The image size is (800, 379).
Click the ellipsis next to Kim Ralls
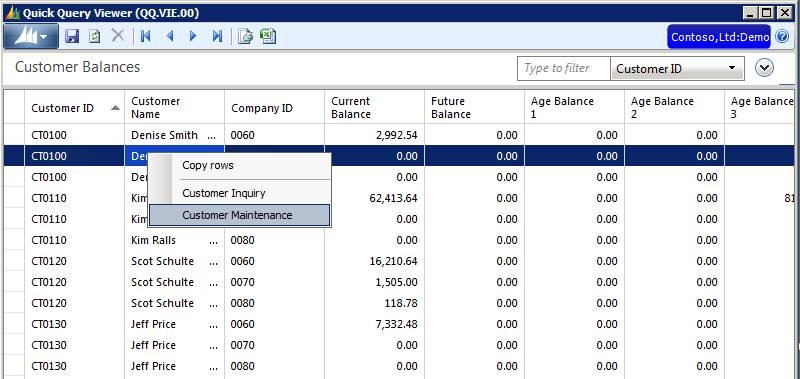click(x=213, y=241)
